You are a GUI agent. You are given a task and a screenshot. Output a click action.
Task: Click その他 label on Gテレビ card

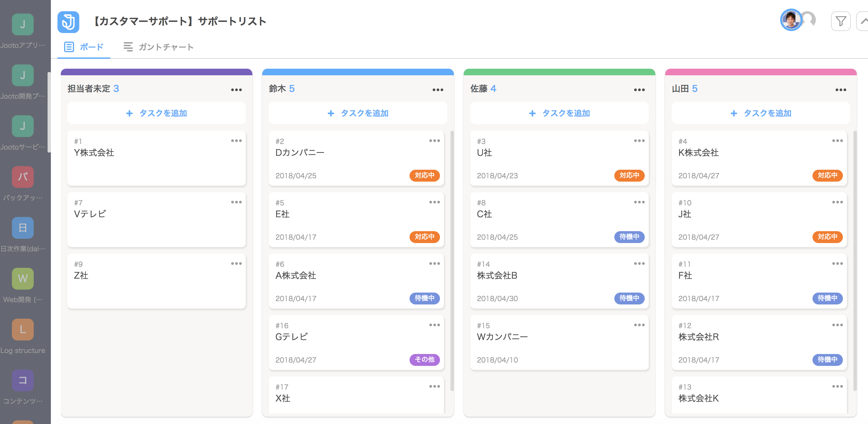(x=424, y=360)
